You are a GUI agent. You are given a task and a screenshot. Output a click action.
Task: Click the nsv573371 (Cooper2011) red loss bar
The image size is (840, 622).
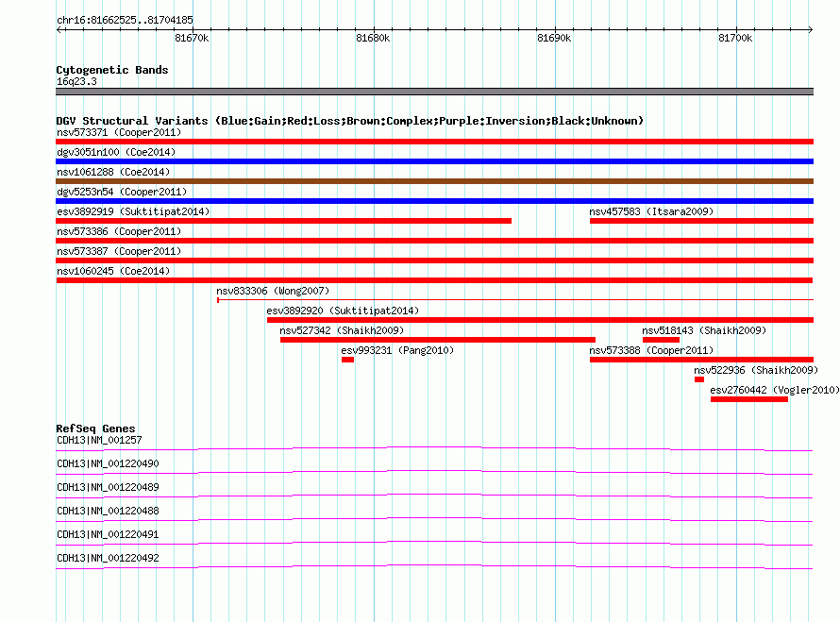[x=434, y=142]
